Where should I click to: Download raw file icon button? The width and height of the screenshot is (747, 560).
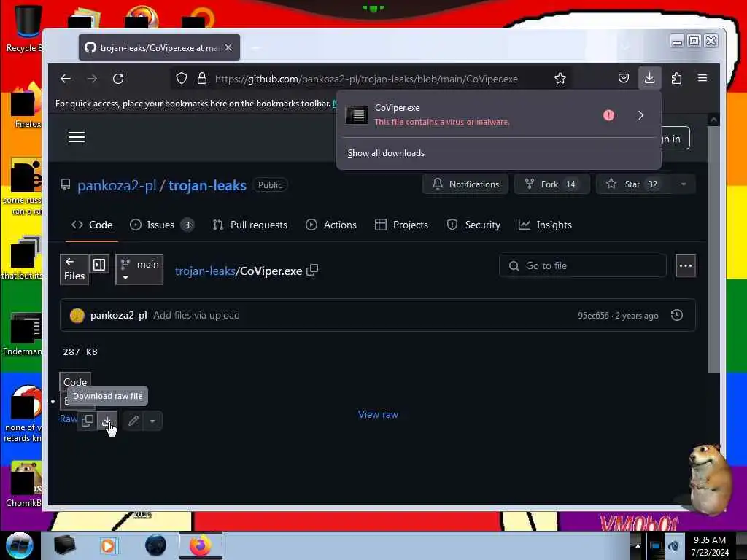pos(107,421)
